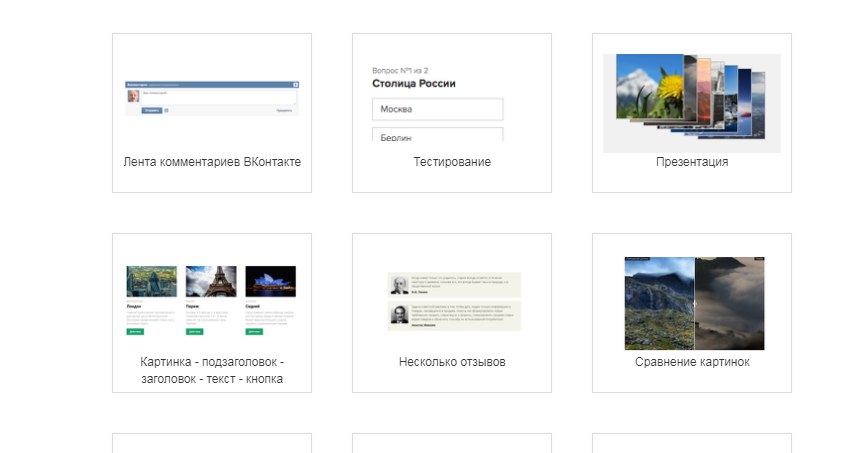The height and width of the screenshot is (453, 848).
Task: Click the Несколько отзывов label
Action: (x=452, y=362)
